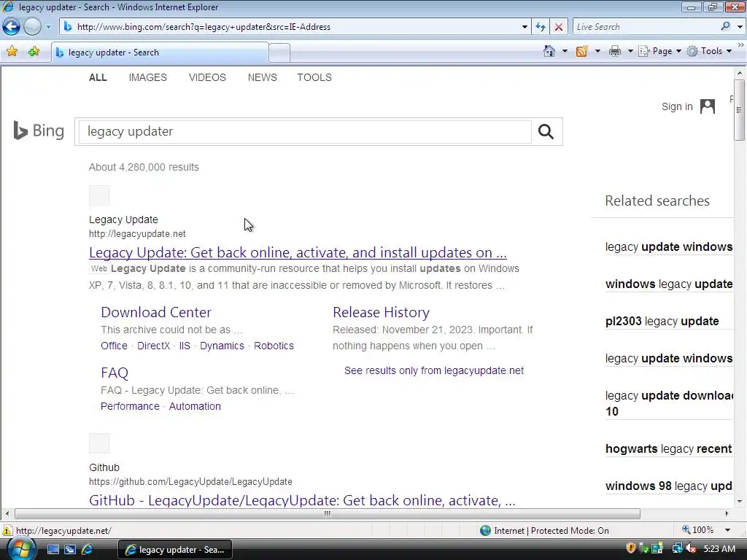The width and height of the screenshot is (747, 560).
Task: Open the Download Center sublink
Action: 156,312
